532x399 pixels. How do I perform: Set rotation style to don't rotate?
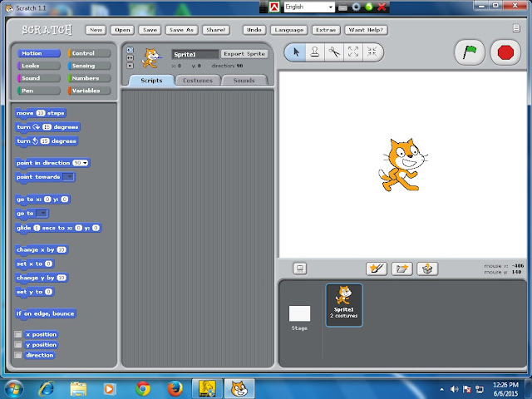tap(131, 66)
